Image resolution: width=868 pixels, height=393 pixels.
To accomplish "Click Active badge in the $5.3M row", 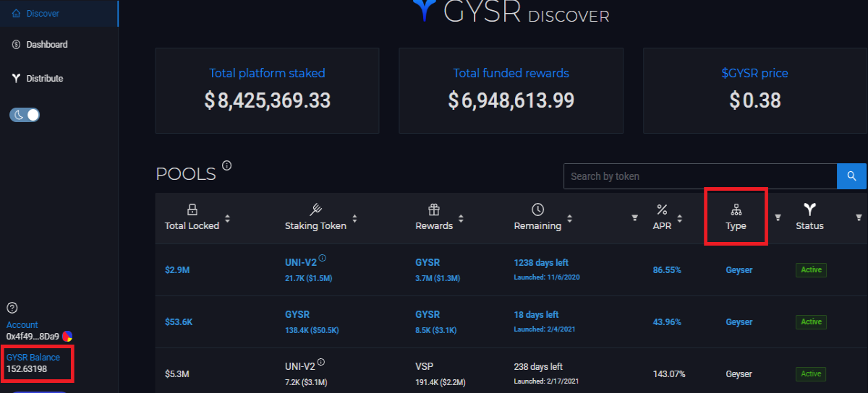I will (x=811, y=373).
